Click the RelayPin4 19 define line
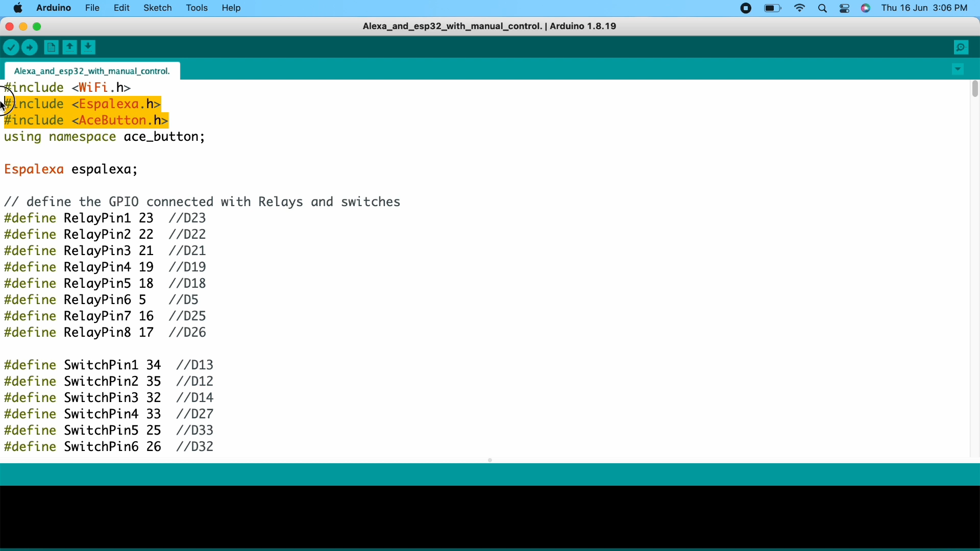Screen dimensions: 980x551 (x=105, y=268)
